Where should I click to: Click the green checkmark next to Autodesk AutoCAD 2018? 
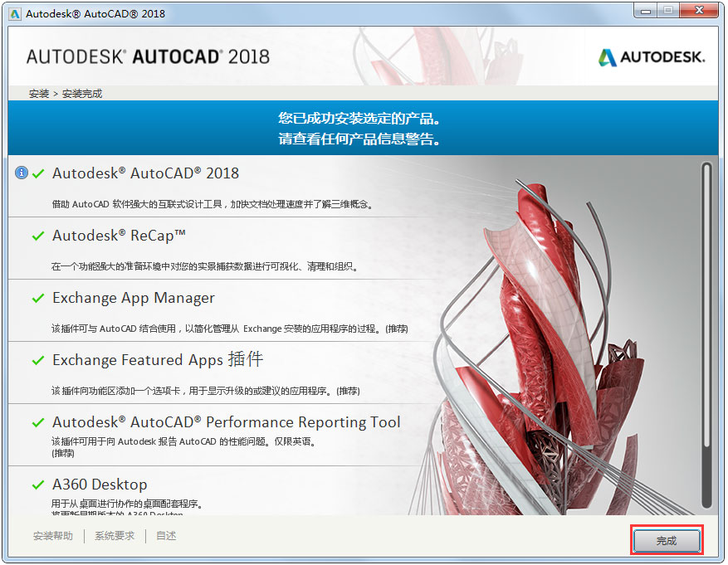(37, 173)
